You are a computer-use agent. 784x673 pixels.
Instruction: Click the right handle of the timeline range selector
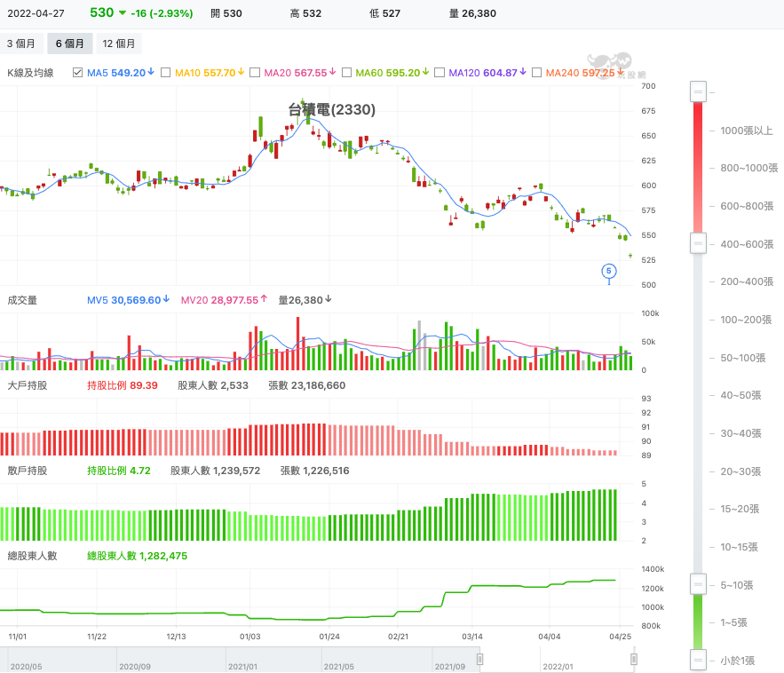(633, 660)
